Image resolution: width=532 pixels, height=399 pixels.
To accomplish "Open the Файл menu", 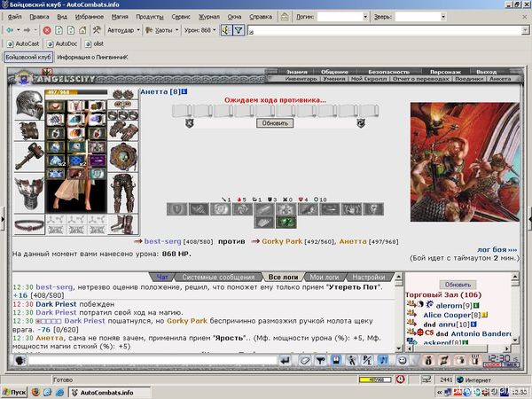I will pyautogui.click(x=14, y=17).
